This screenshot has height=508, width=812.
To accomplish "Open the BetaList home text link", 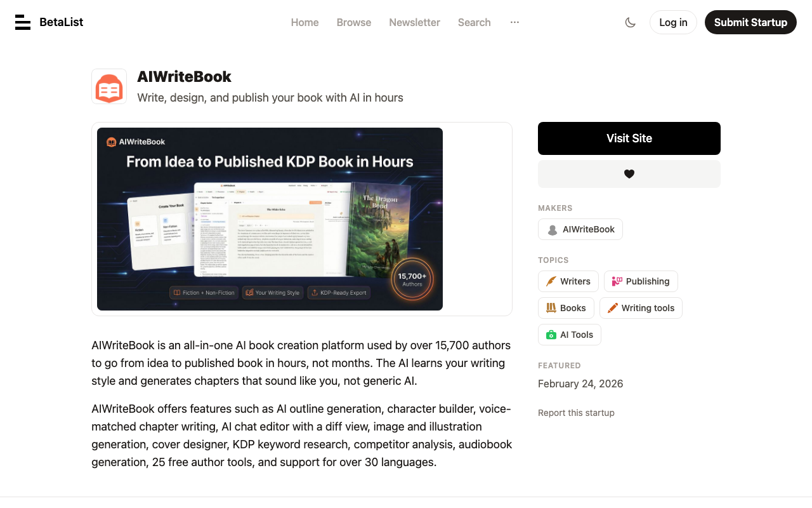I will (x=61, y=22).
